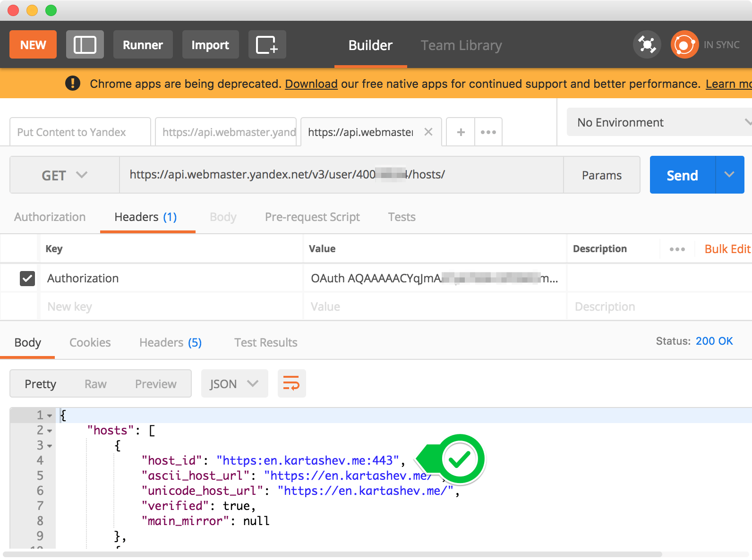Follow the Learn more banner link
This screenshot has height=560, width=752.
click(729, 84)
